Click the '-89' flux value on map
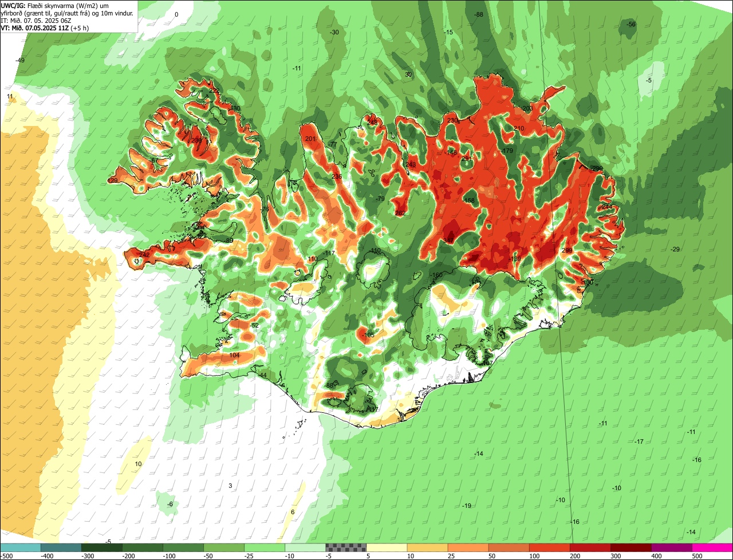Viewport: 733px width, 560px height. 228,240
